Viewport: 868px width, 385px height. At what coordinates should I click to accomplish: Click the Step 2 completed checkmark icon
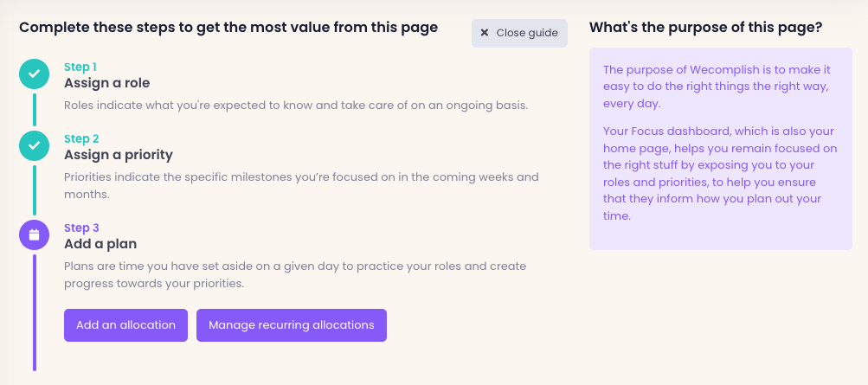pyautogui.click(x=34, y=146)
